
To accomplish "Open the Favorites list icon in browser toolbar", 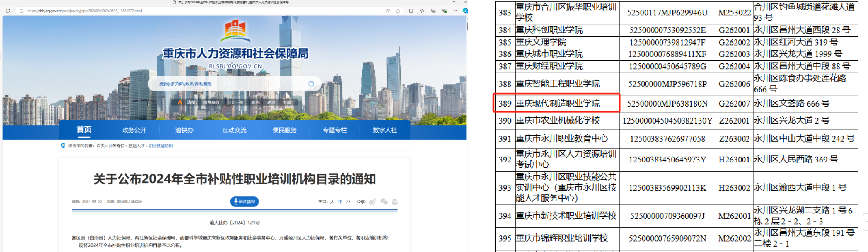I will tap(422, 11).
